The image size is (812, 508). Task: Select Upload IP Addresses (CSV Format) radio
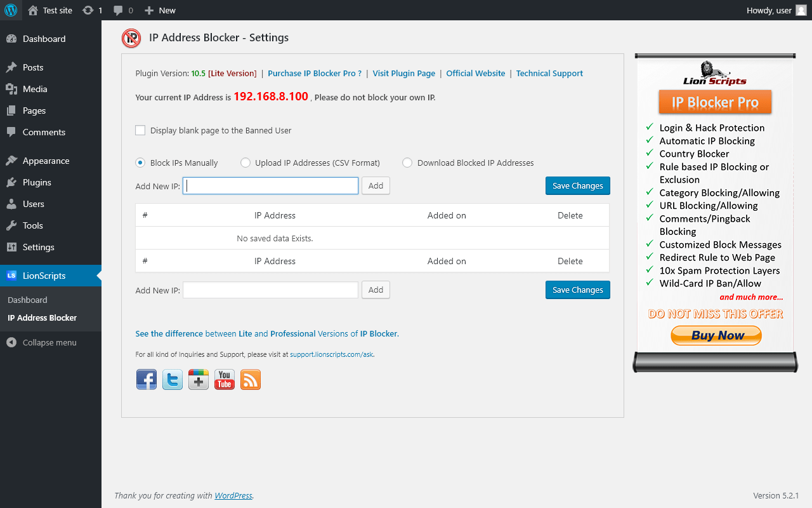pos(246,163)
